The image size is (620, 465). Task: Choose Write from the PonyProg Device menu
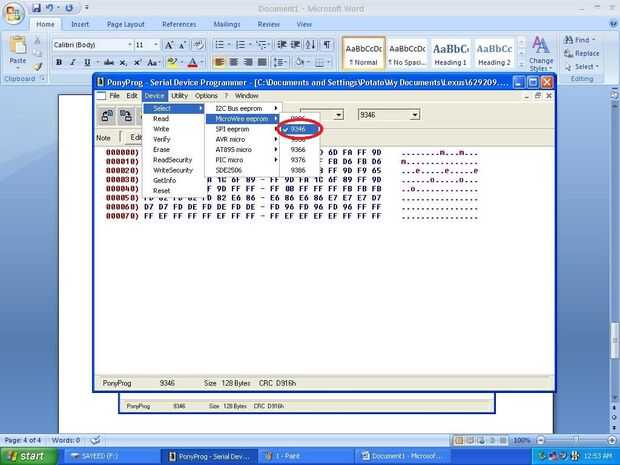174,129
